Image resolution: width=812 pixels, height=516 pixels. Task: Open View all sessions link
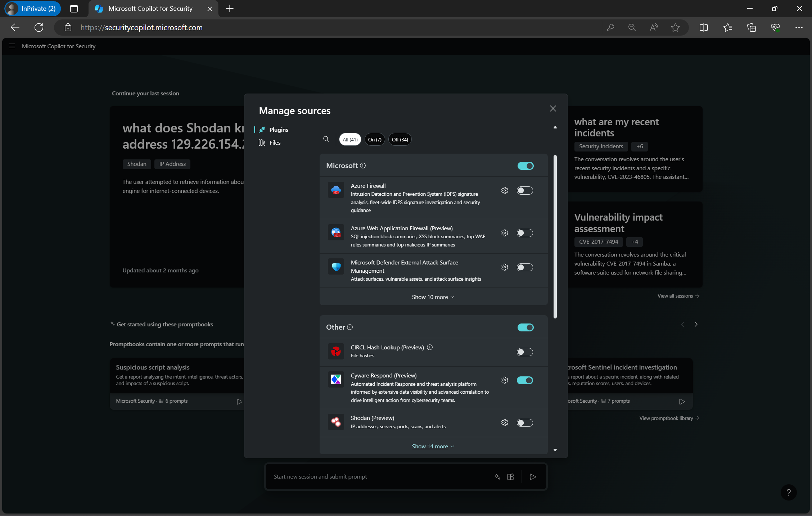click(x=678, y=295)
